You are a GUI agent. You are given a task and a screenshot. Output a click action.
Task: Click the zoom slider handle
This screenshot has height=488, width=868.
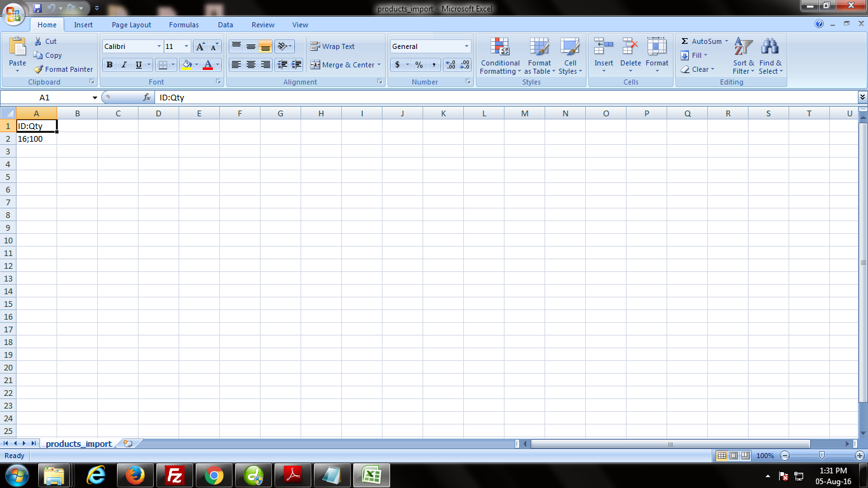point(822,456)
